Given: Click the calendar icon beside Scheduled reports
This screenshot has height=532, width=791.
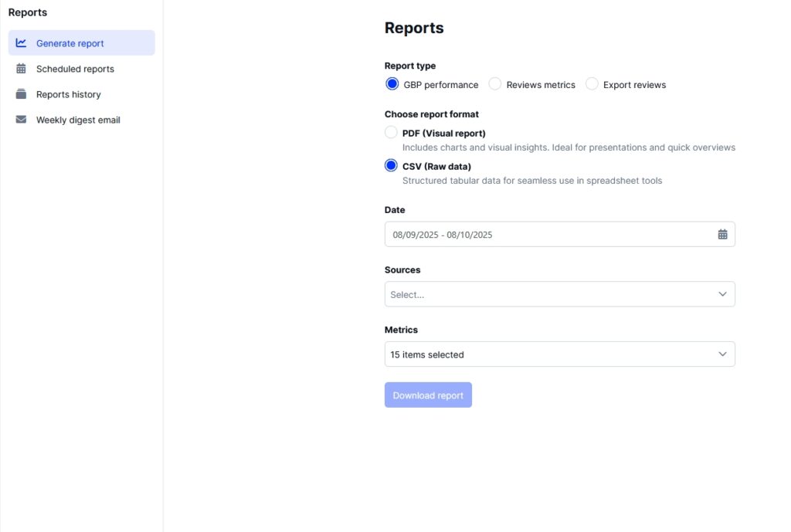Looking at the screenshot, I should [21, 69].
